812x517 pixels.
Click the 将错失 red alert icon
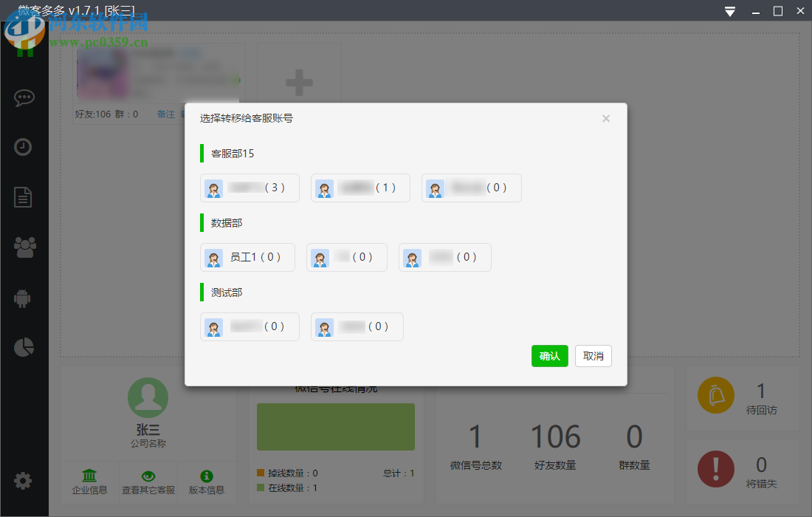tap(716, 468)
